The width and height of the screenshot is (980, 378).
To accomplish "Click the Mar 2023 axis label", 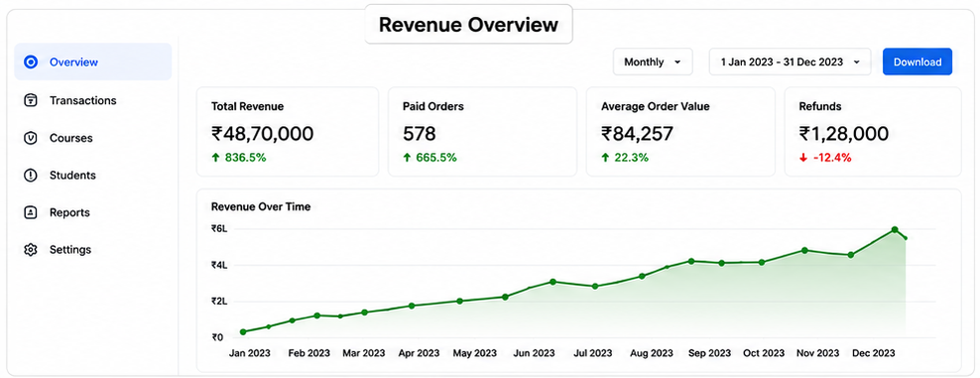I will 364,353.
